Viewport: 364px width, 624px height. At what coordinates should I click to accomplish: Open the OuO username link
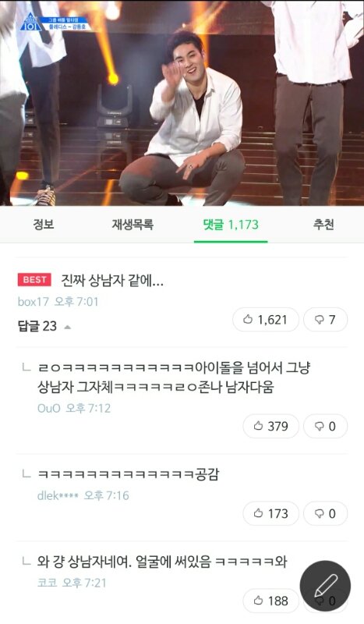click(49, 408)
